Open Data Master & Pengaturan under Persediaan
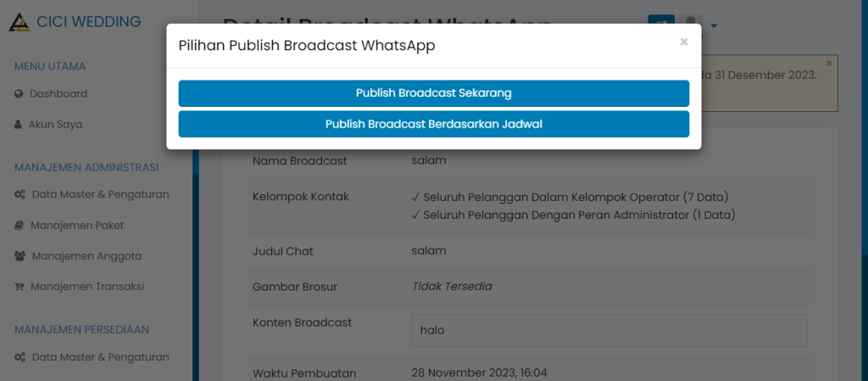 coord(100,356)
